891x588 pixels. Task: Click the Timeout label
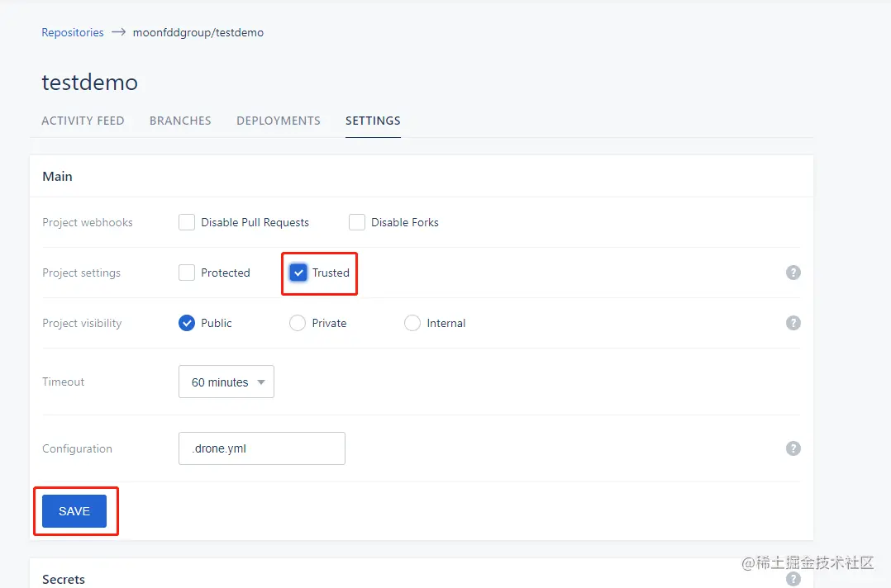point(63,382)
